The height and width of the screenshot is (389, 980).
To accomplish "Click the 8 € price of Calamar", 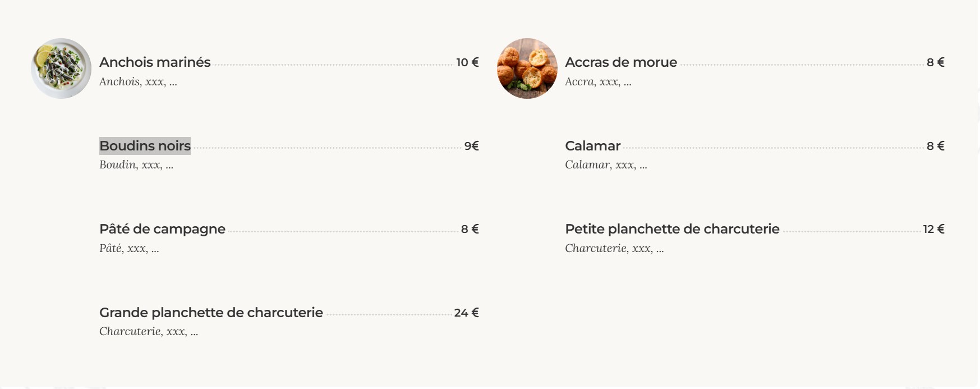I will tap(935, 146).
